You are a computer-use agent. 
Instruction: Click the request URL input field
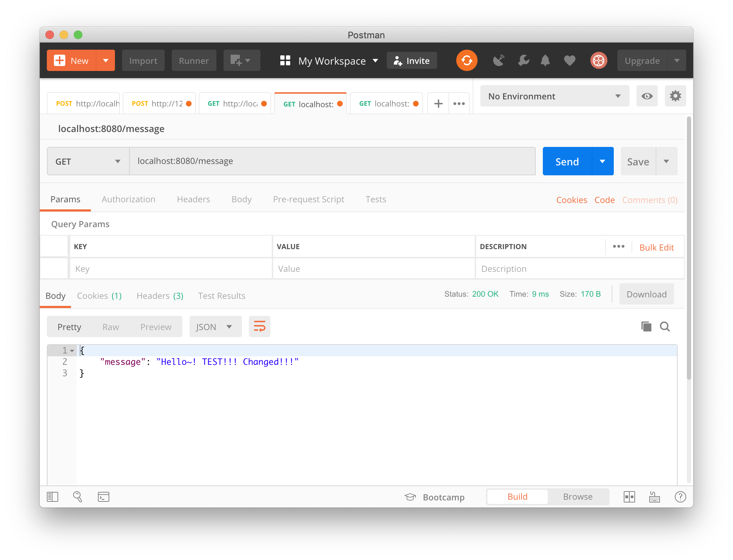click(x=332, y=161)
